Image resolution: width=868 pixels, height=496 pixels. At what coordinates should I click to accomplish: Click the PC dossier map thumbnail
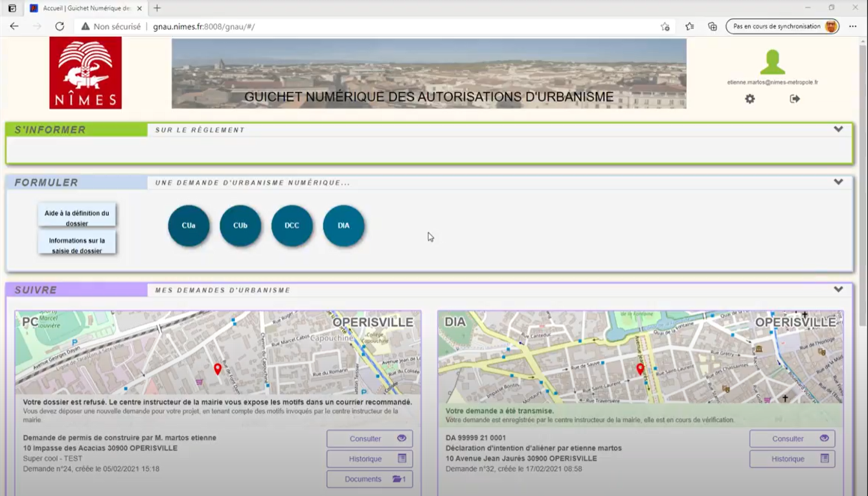tap(218, 353)
